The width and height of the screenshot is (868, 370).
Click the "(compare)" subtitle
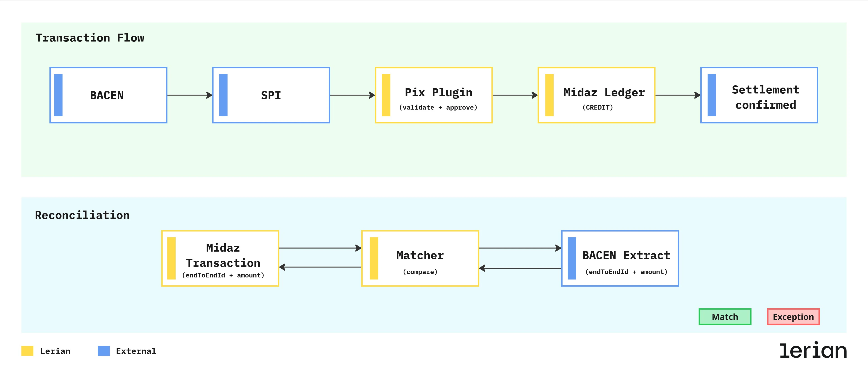[420, 272]
